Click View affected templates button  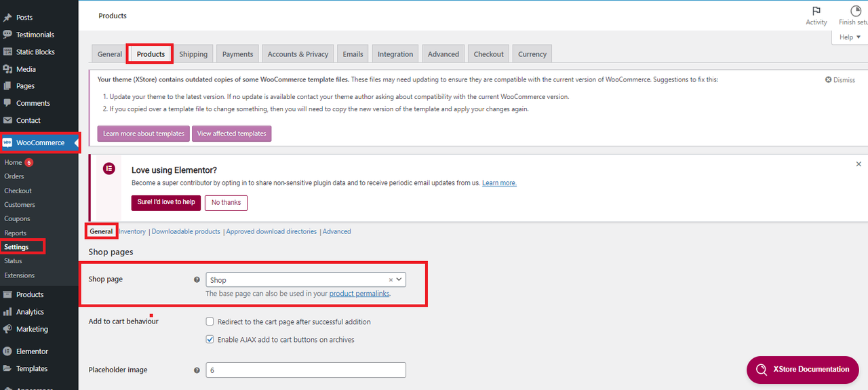[232, 134]
